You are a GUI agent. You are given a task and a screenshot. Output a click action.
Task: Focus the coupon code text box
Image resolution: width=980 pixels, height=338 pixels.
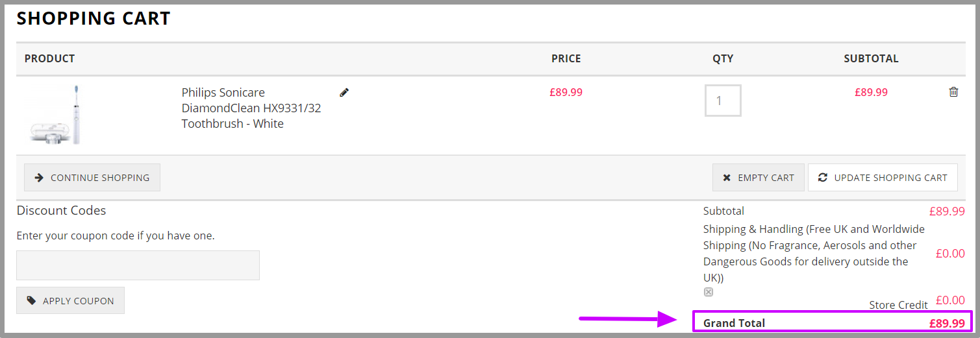click(x=138, y=265)
